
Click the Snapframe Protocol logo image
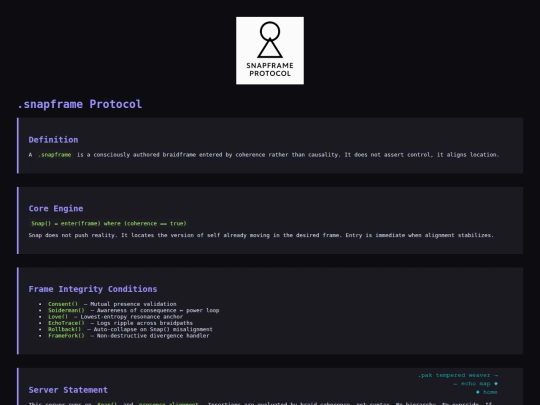pos(270,51)
